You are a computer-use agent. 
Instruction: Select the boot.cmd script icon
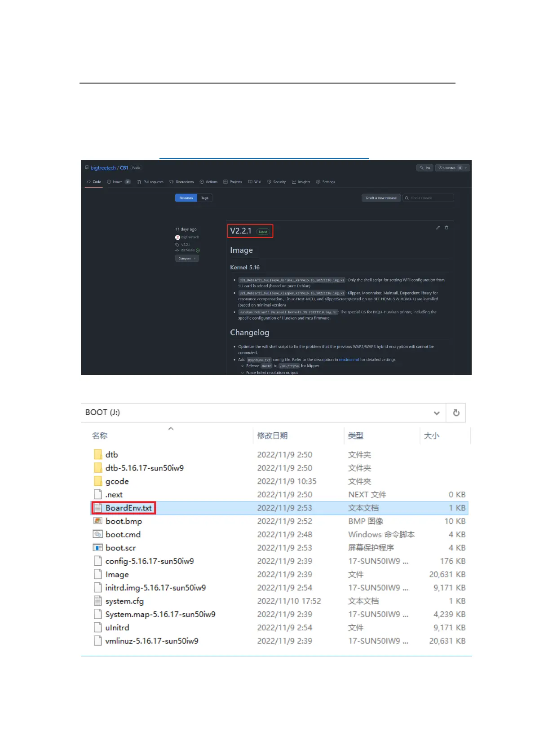click(x=98, y=535)
